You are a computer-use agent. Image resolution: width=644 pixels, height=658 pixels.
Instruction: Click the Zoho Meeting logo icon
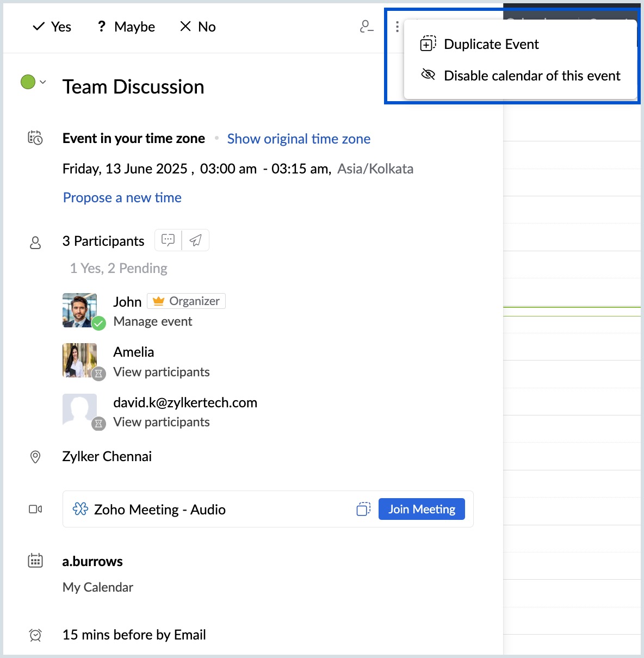[x=81, y=509]
